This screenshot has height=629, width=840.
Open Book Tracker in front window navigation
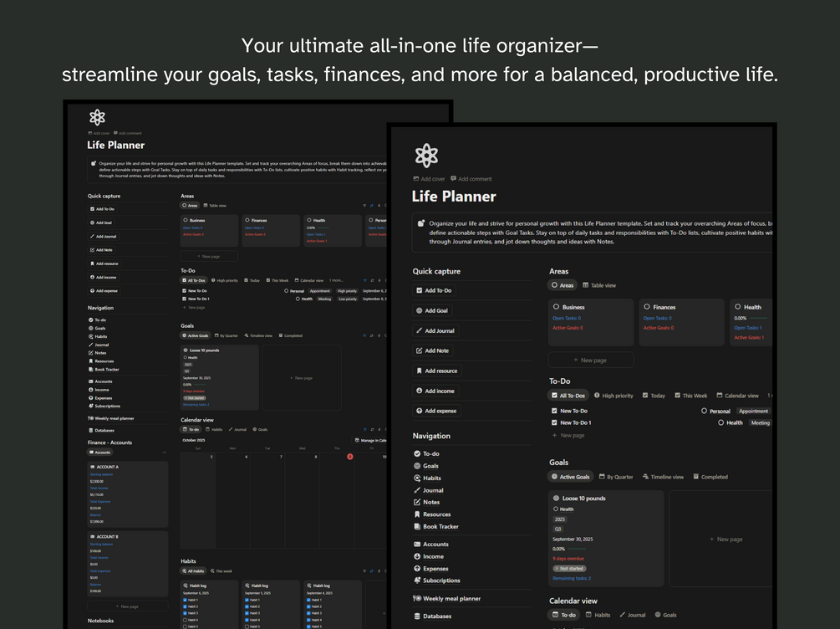tap(436, 527)
